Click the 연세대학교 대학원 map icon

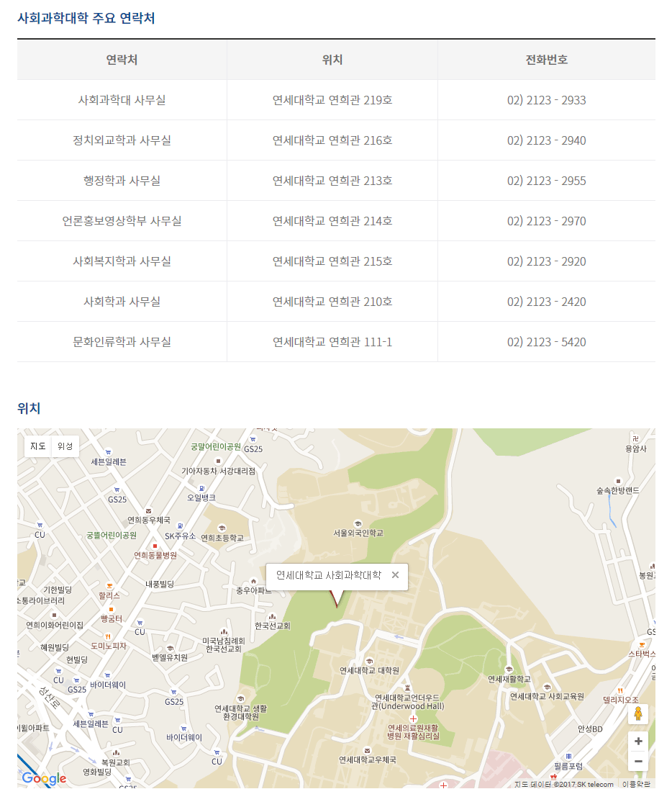369,661
